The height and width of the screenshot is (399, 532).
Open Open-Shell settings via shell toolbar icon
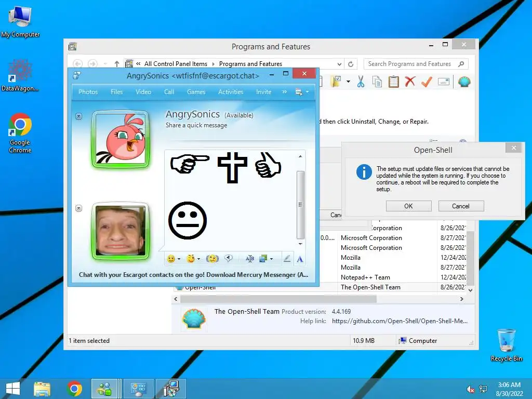click(x=464, y=82)
